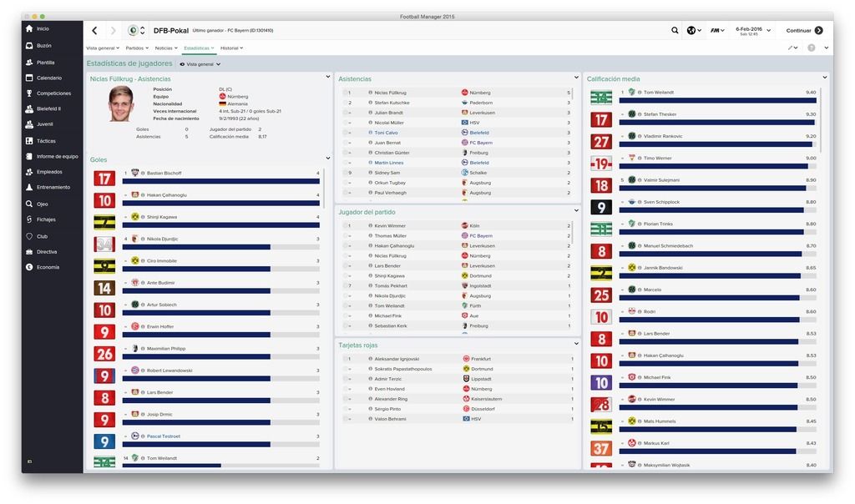The height and width of the screenshot is (504, 855).
Task: Open Calificación media panel chevron
Action: [x=824, y=78]
